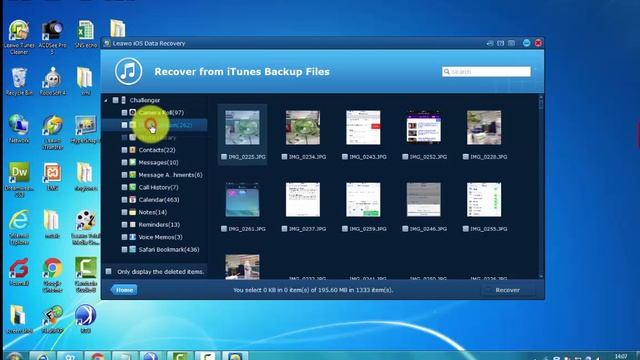
Task: Tick the Notes(14) checkbox
Action: tap(124, 212)
